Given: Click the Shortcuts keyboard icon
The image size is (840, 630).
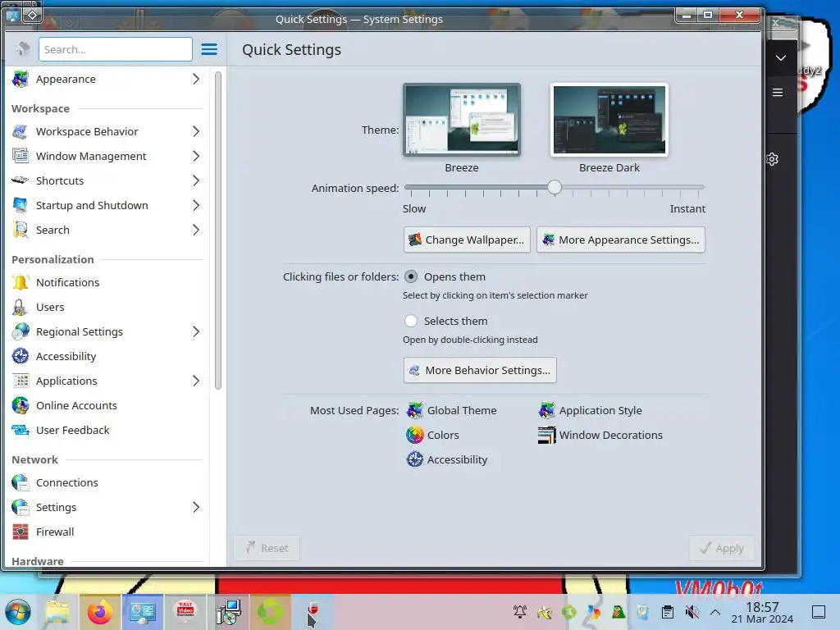Looking at the screenshot, I should click(x=21, y=180).
